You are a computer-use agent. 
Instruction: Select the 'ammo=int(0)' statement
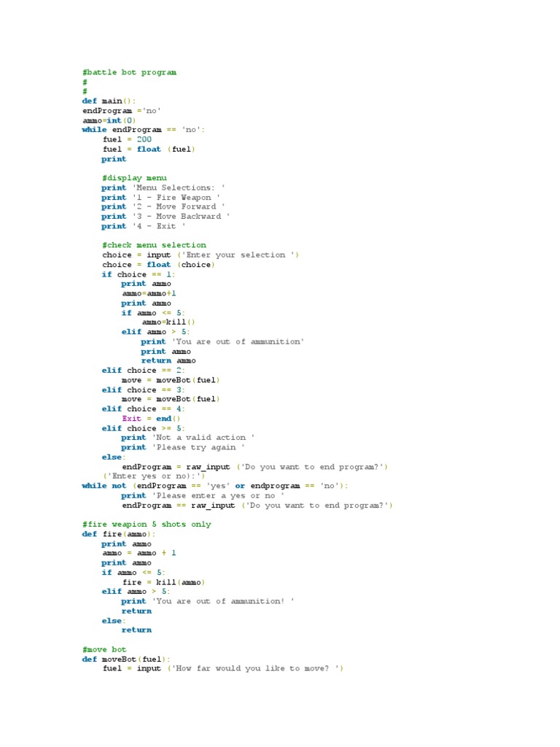point(109,120)
